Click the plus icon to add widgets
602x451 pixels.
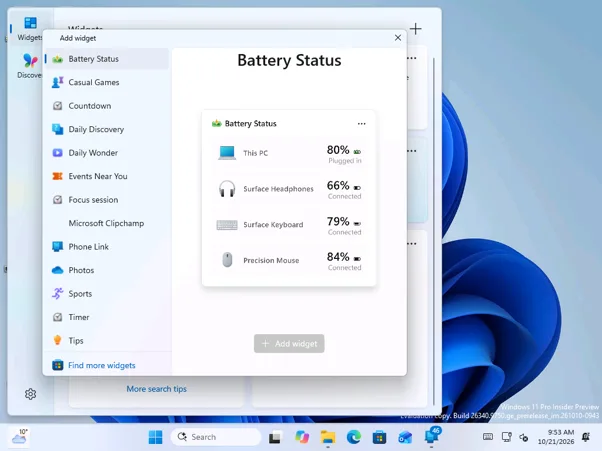click(x=415, y=29)
